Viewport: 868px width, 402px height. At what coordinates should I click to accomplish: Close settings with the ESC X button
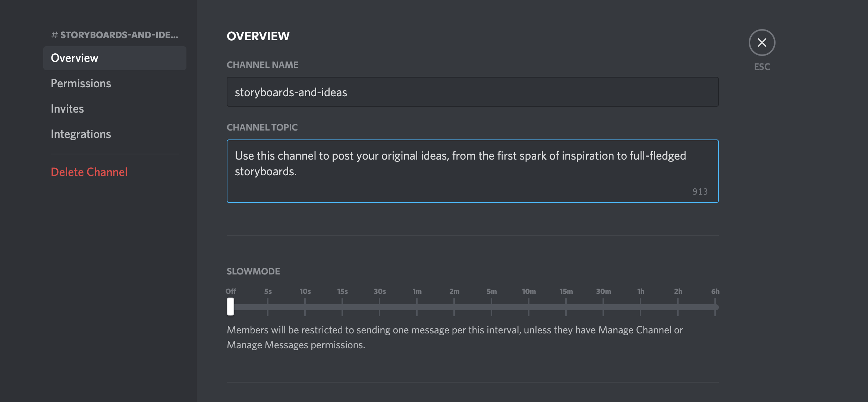(x=762, y=43)
